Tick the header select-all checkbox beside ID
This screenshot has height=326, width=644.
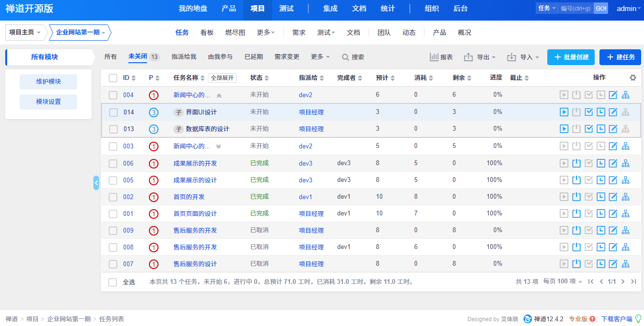(113, 78)
